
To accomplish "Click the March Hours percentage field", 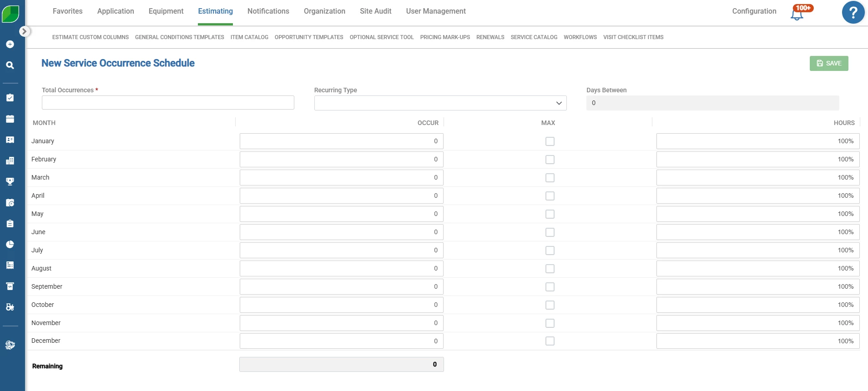I will [x=758, y=177].
